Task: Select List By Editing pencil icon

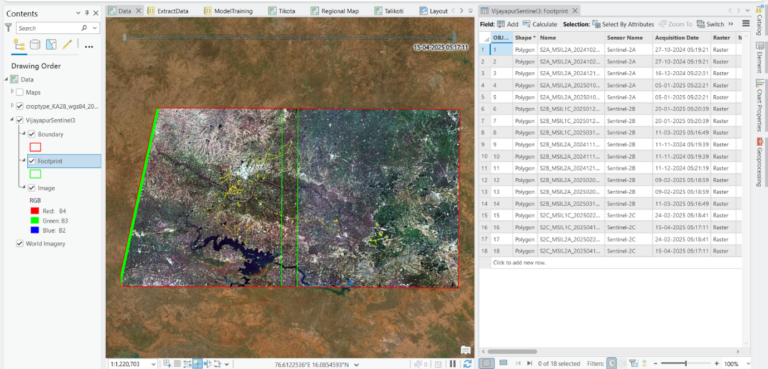Action: coord(67,45)
